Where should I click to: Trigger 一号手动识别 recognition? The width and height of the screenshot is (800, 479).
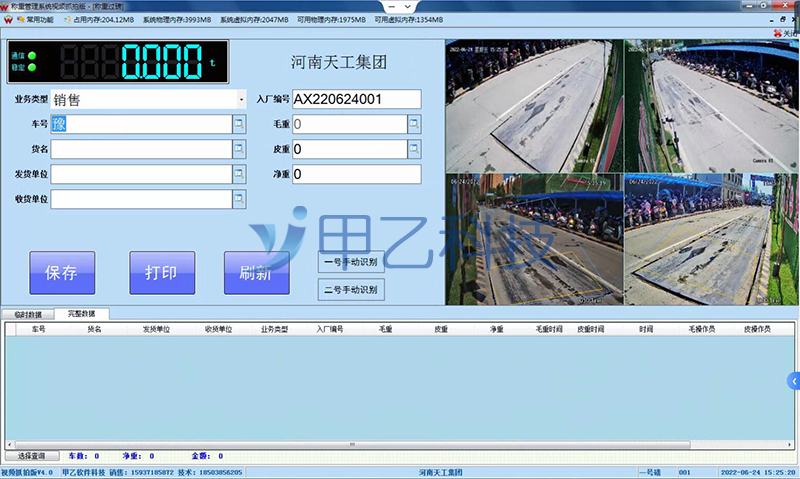(x=350, y=262)
